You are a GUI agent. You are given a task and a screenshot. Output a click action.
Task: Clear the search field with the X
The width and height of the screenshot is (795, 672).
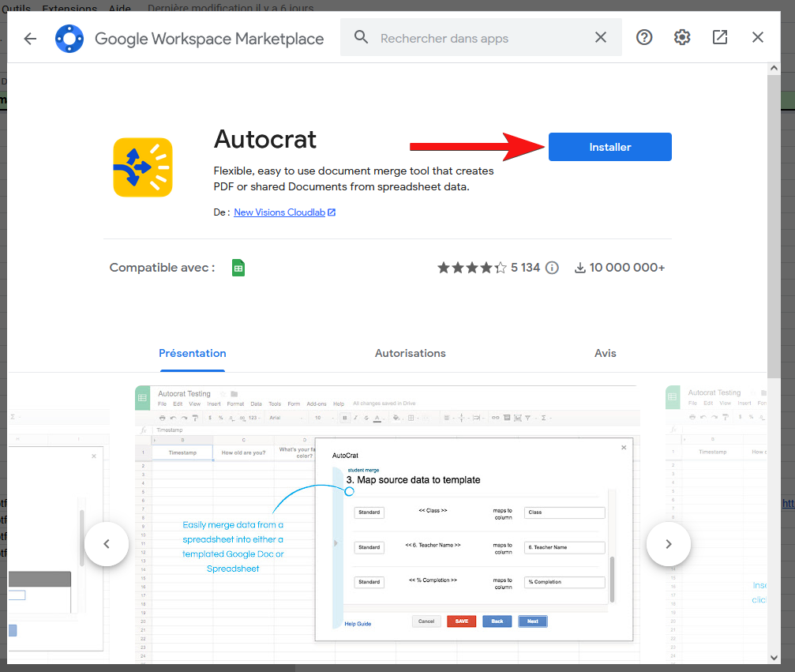coord(600,38)
